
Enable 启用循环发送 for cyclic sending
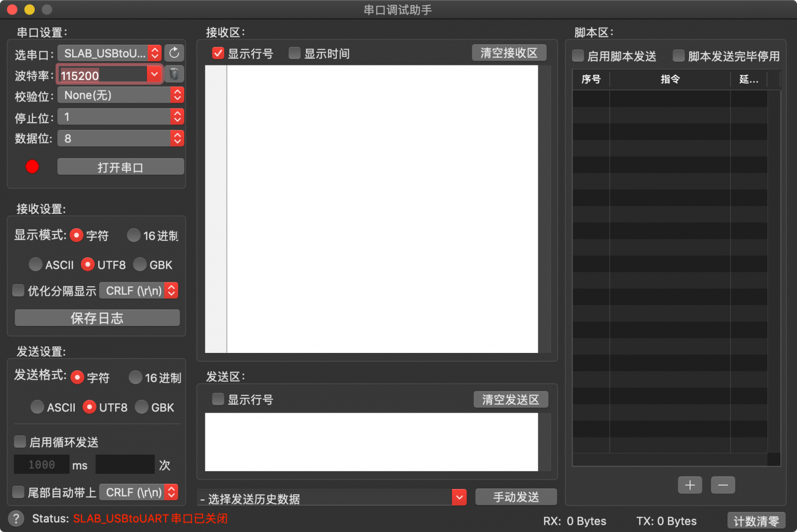tap(19, 441)
